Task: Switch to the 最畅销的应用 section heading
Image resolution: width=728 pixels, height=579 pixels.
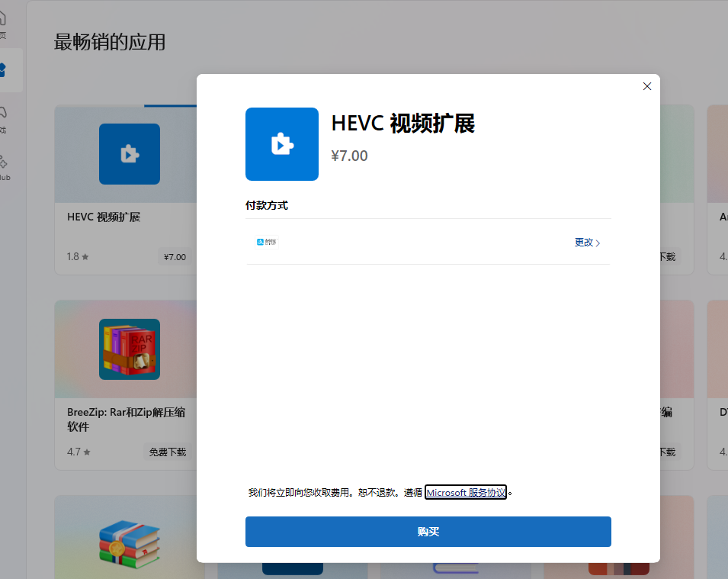Action: (x=109, y=43)
